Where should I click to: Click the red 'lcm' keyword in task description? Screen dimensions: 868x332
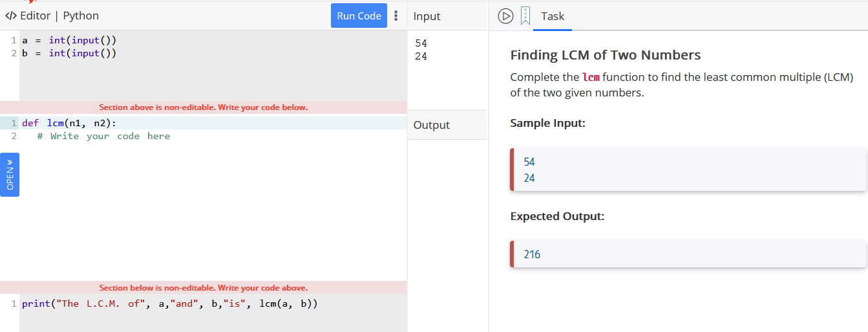coord(591,78)
